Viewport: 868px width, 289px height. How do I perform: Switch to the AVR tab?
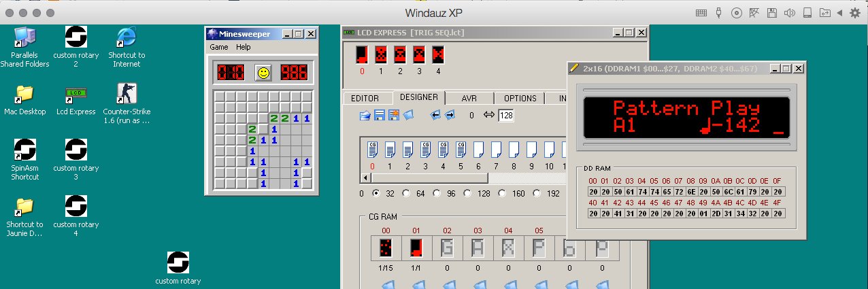469,99
